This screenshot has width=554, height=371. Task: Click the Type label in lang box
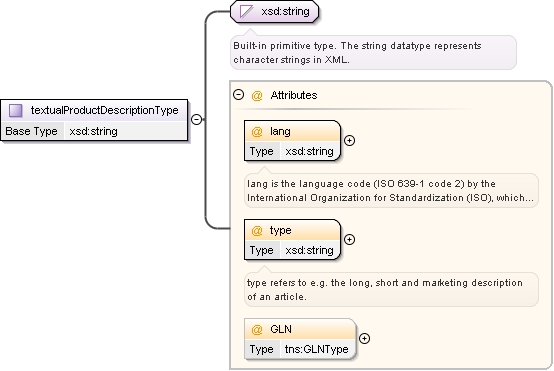point(261,151)
